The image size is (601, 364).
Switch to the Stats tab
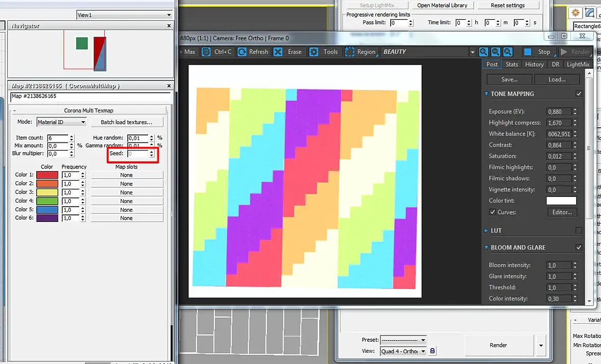[512, 64]
